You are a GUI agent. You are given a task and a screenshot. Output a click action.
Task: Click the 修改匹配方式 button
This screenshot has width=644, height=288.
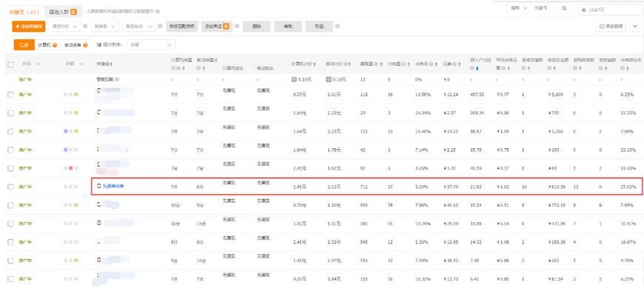click(182, 27)
